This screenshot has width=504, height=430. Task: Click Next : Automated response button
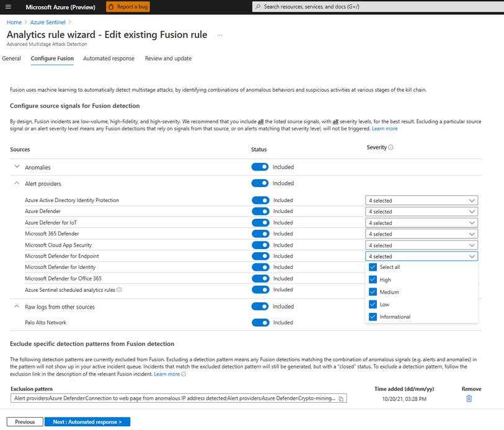pos(87,422)
